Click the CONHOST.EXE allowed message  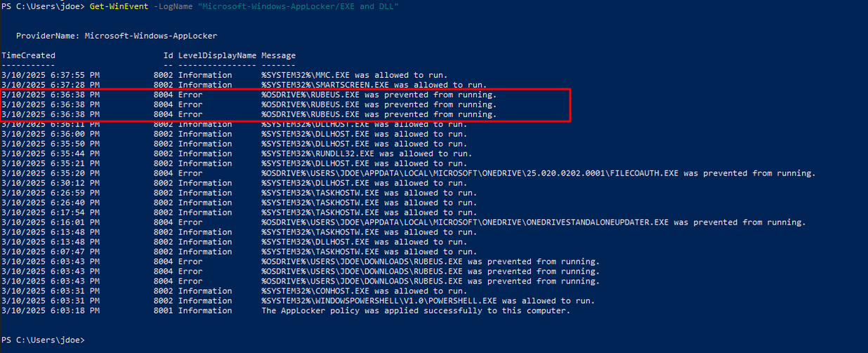click(x=364, y=291)
